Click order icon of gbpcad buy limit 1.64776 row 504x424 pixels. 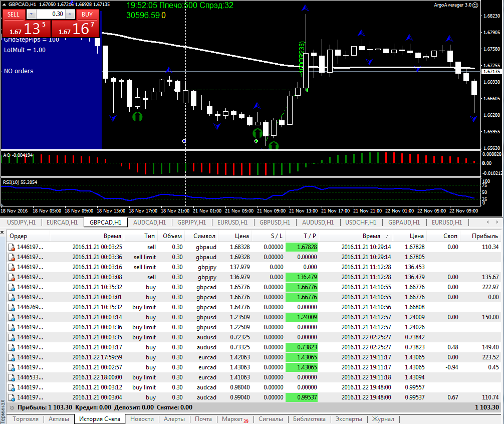coord(11,308)
